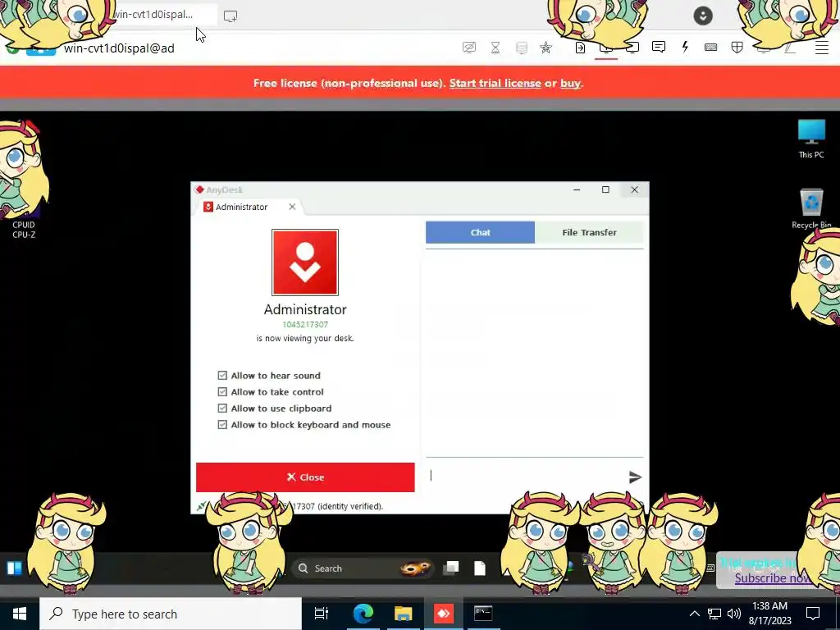The height and width of the screenshot is (630, 840).
Task: Open file transfer icon in session toolbar
Action: pos(580,48)
